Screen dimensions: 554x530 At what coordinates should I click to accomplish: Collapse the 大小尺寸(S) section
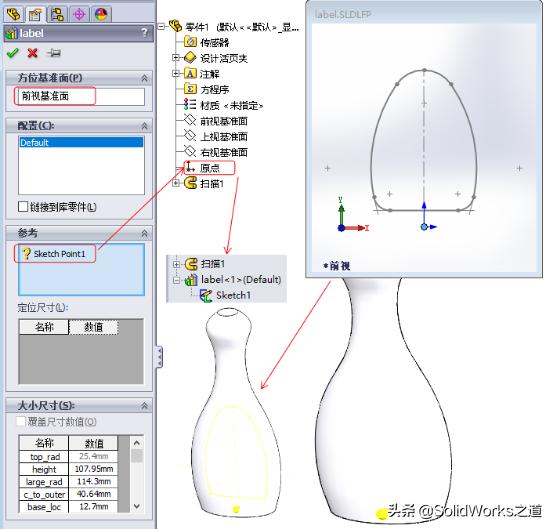(145, 406)
